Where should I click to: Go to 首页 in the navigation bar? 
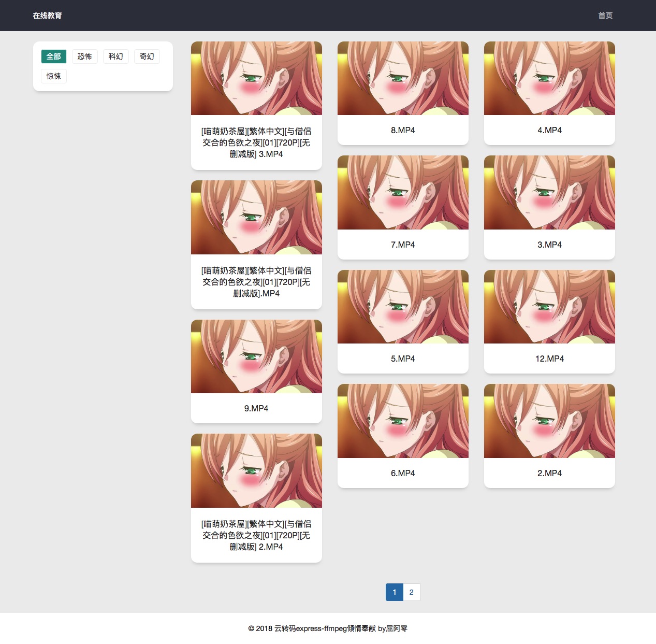click(x=605, y=16)
